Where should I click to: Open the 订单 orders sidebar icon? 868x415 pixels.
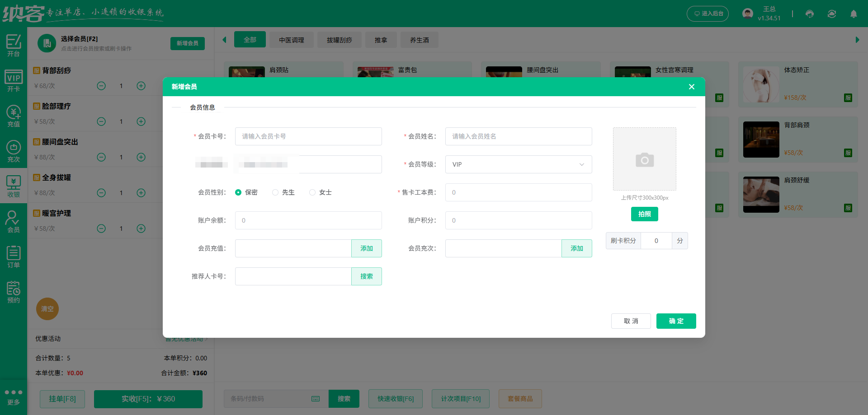(x=14, y=256)
